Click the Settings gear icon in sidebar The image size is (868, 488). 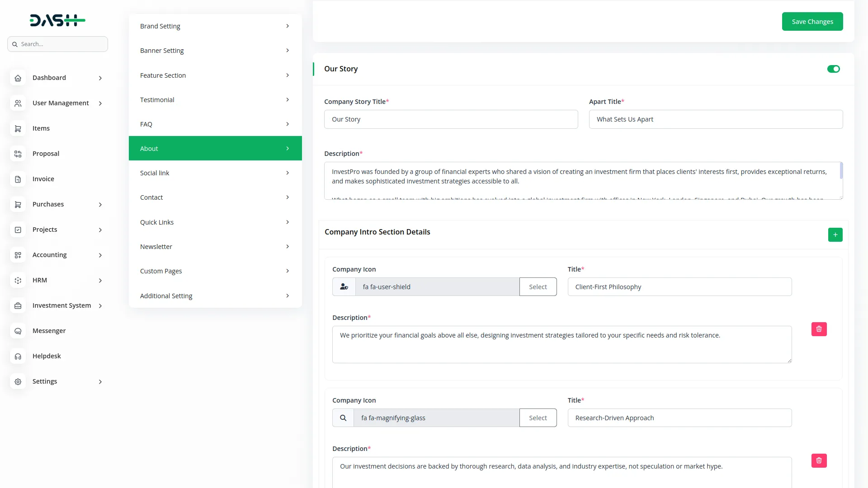click(18, 381)
